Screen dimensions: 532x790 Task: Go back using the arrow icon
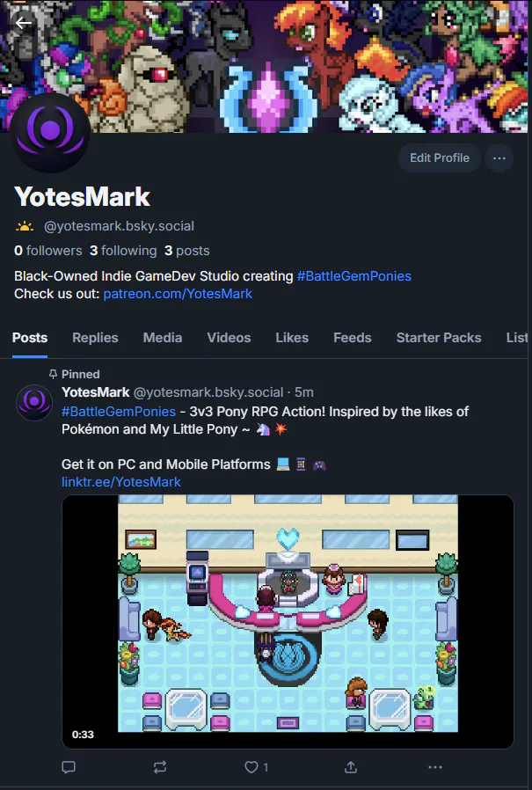23,23
